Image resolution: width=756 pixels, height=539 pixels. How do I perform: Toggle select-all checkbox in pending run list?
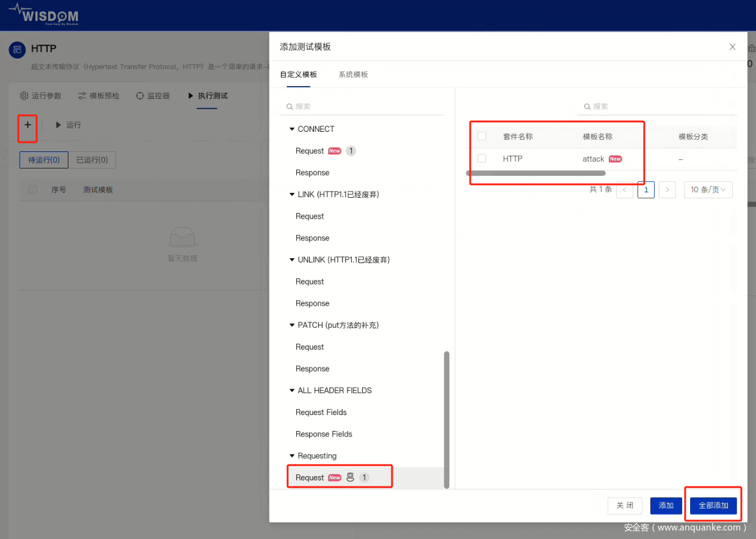pos(33,190)
